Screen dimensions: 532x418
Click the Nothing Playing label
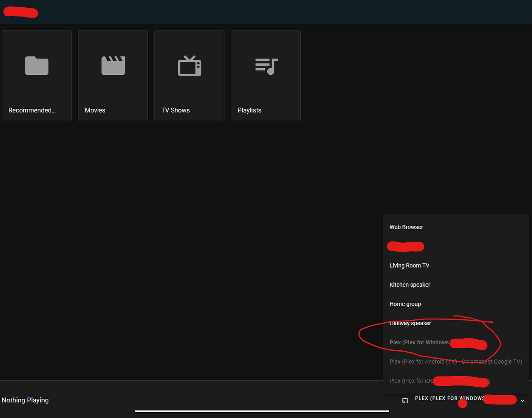pyautogui.click(x=25, y=400)
